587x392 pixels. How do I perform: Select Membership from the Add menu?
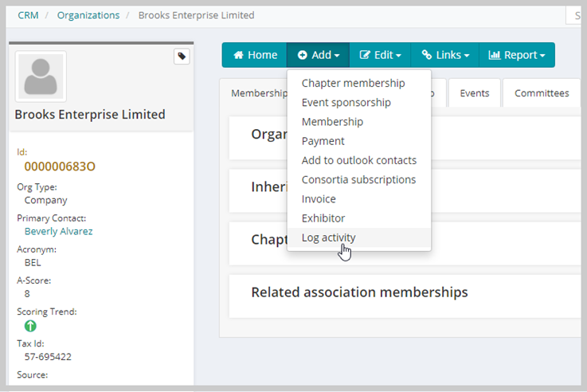click(x=359, y=122)
